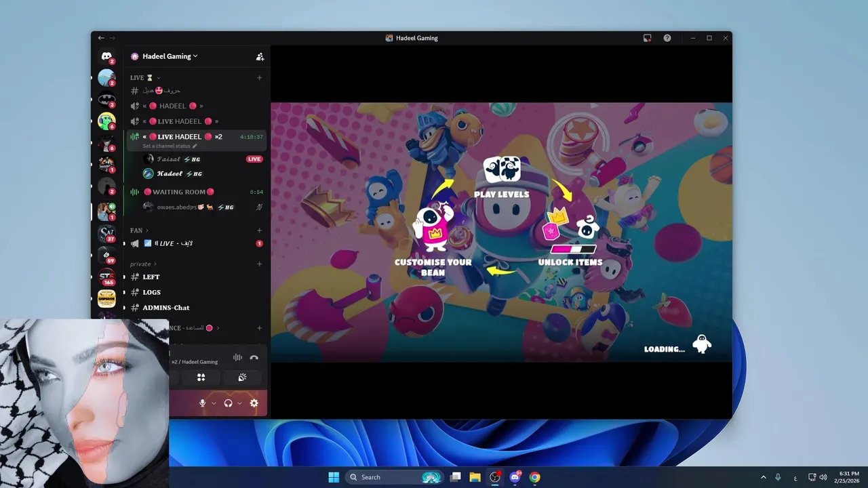
Task: Click the Windows Start button
Action: pyautogui.click(x=334, y=477)
